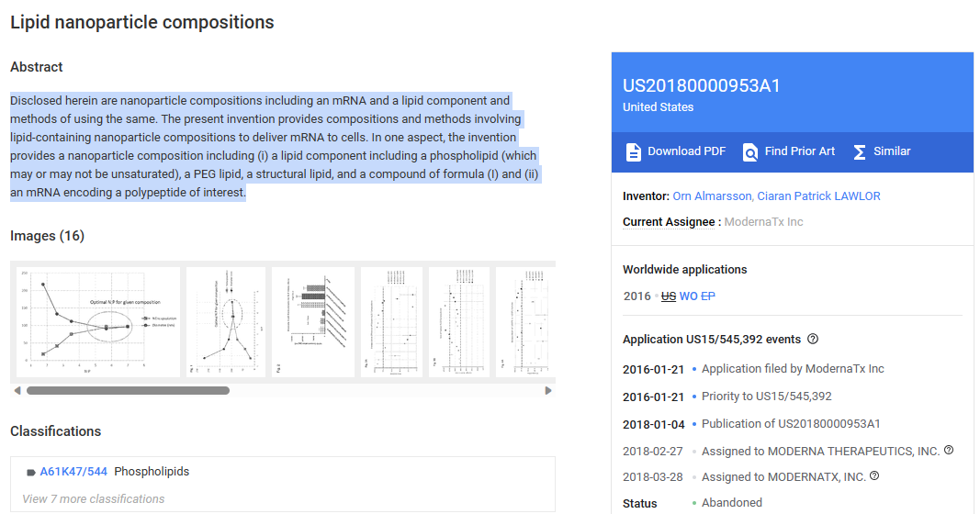980x514 pixels.
Task: Click the ModernaTx Inc assignee
Action: 763,222
